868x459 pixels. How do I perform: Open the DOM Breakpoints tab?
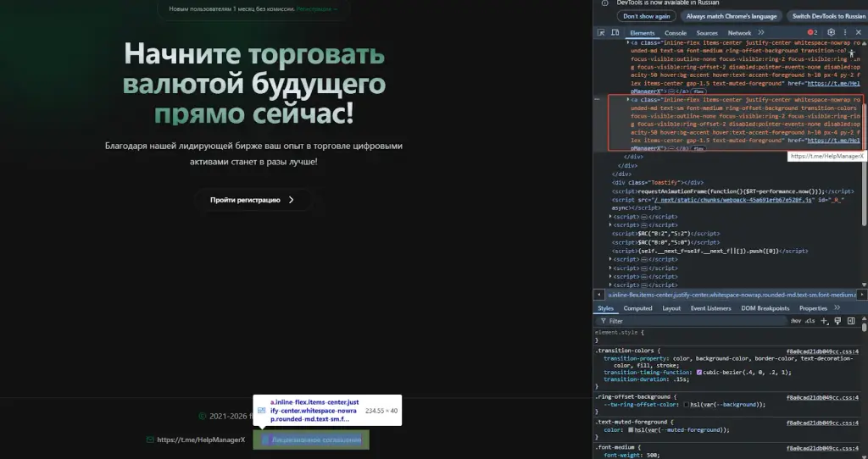[x=765, y=308]
